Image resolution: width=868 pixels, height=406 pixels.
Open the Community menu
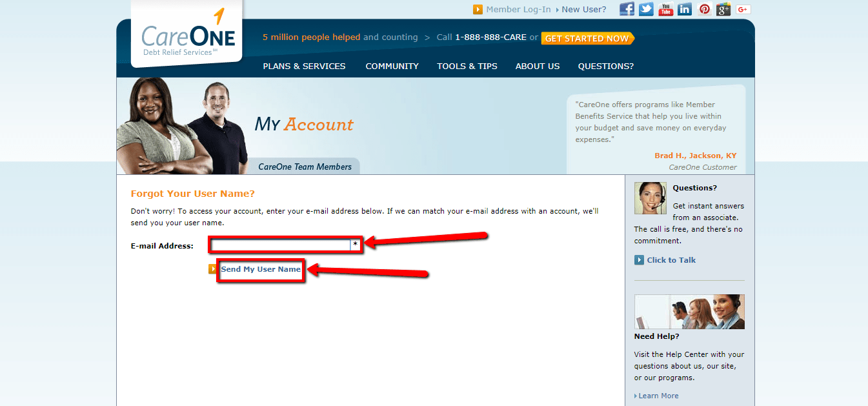392,66
